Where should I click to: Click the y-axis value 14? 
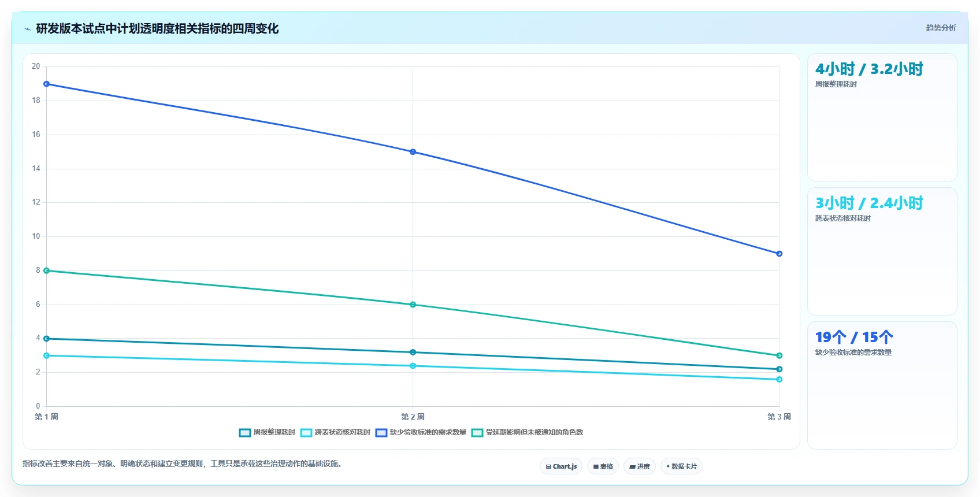pyautogui.click(x=36, y=169)
